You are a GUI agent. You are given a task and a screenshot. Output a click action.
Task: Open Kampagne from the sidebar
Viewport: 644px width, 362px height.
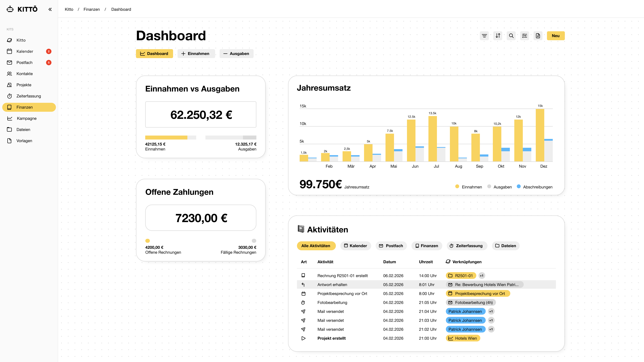tap(26, 118)
